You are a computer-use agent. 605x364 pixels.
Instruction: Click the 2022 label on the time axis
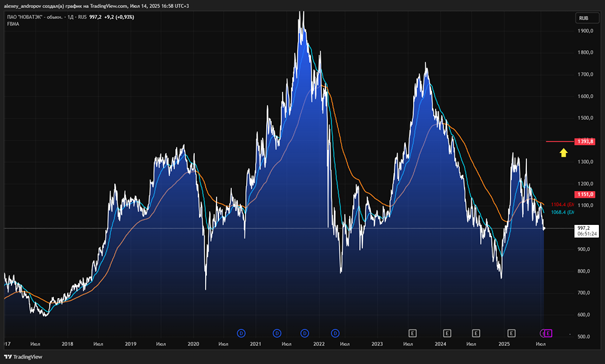click(319, 344)
